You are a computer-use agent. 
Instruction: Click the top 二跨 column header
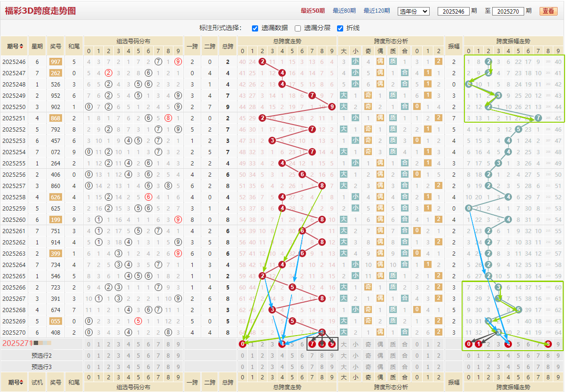click(x=210, y=47)
